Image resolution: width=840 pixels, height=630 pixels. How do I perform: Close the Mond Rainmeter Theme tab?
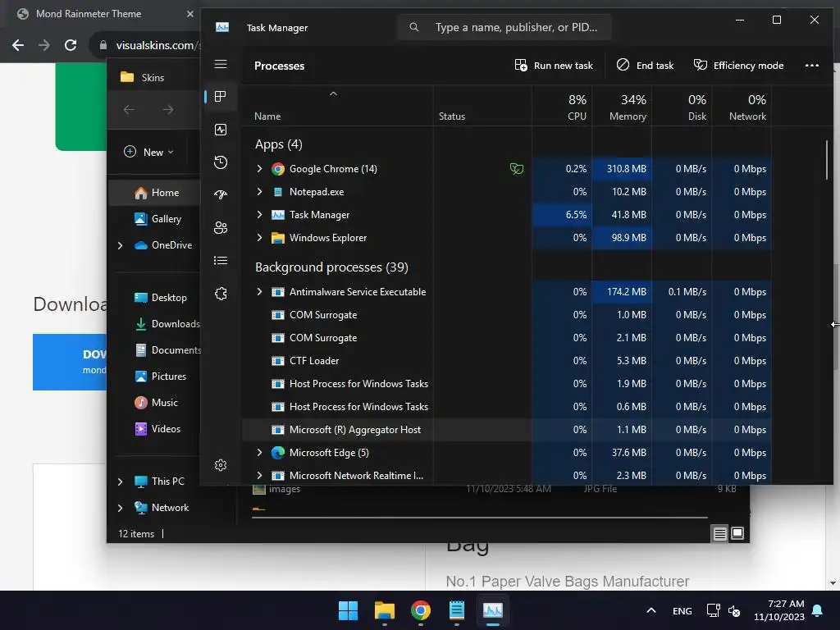tap(190, 14)
